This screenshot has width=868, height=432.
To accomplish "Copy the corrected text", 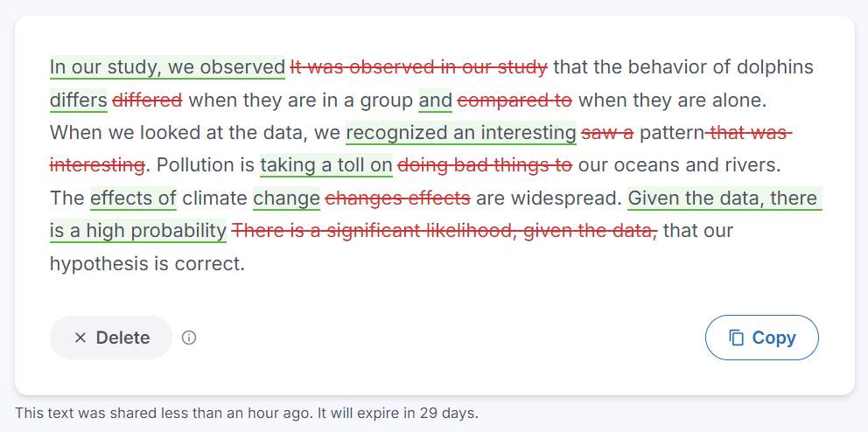I will tap(762, 338).
